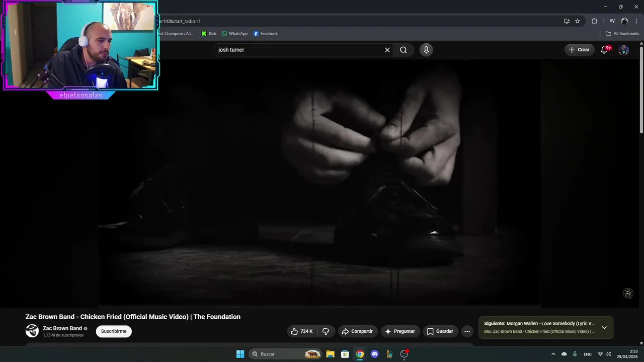
Task: Click the 1,13 M de suscriptores text
Action: tap(63, 335)
